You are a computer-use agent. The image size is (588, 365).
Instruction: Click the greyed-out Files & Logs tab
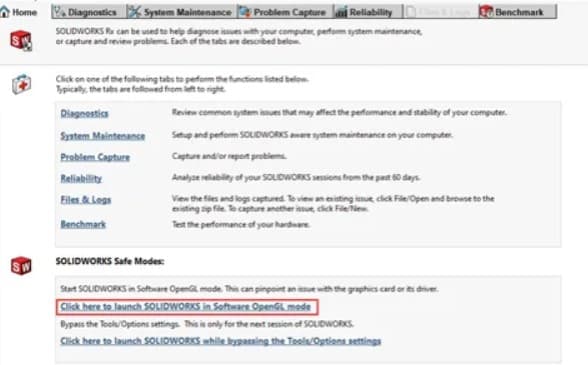pos(441,12)
